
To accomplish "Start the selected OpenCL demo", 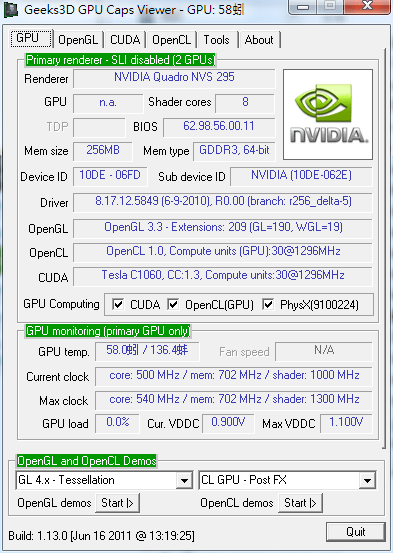I will click(x=301, y=503).
